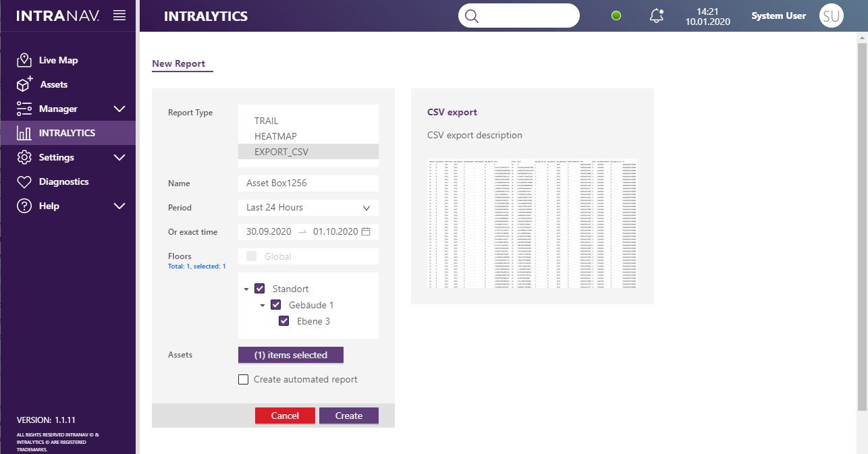Click the Help question mark icon
This screenshot has height=454, width=868.
[x=24, y=206]
